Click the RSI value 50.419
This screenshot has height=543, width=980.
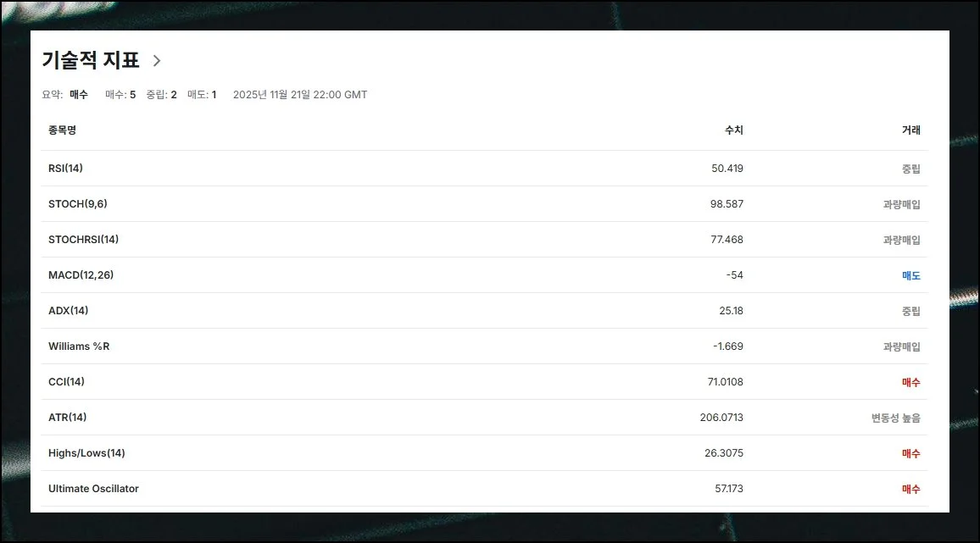coord(727,169)
